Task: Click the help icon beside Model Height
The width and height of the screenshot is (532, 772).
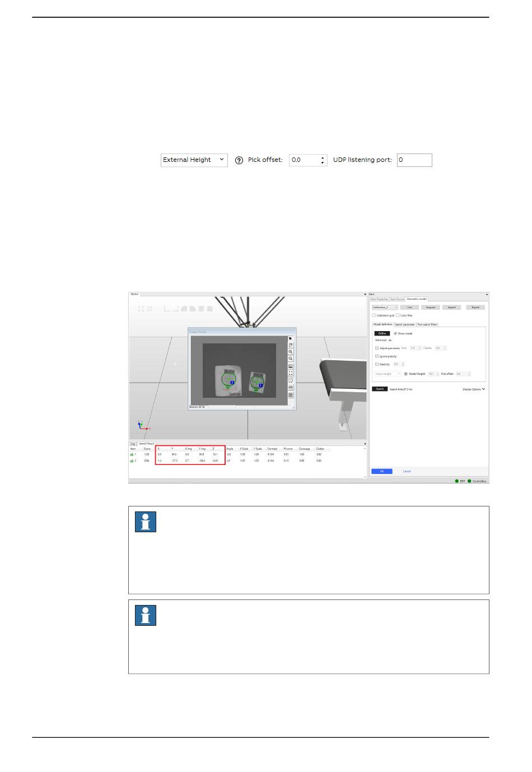Action: [x=406, y=374]
